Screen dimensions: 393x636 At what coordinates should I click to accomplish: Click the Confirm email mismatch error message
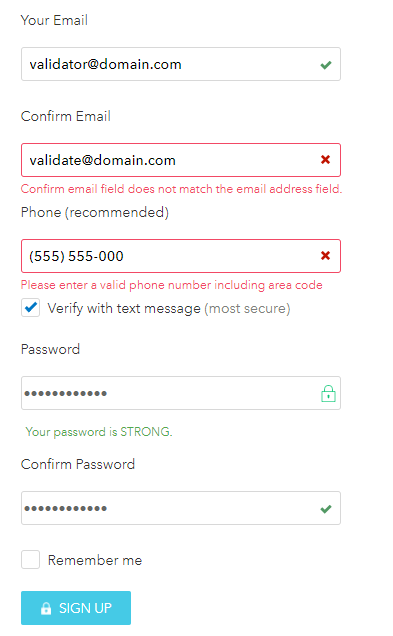(x=182, y=189)
